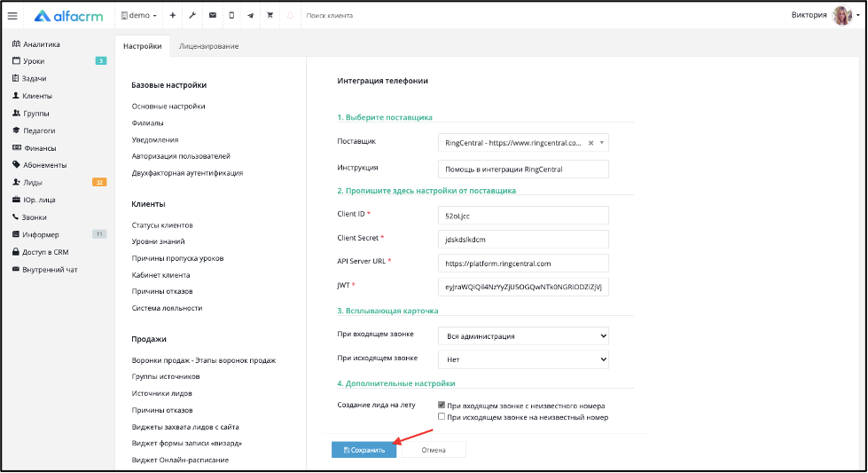Open the demo branch dropdown
The height and width of the screenshot is (473, 868).
pos(139,15)
